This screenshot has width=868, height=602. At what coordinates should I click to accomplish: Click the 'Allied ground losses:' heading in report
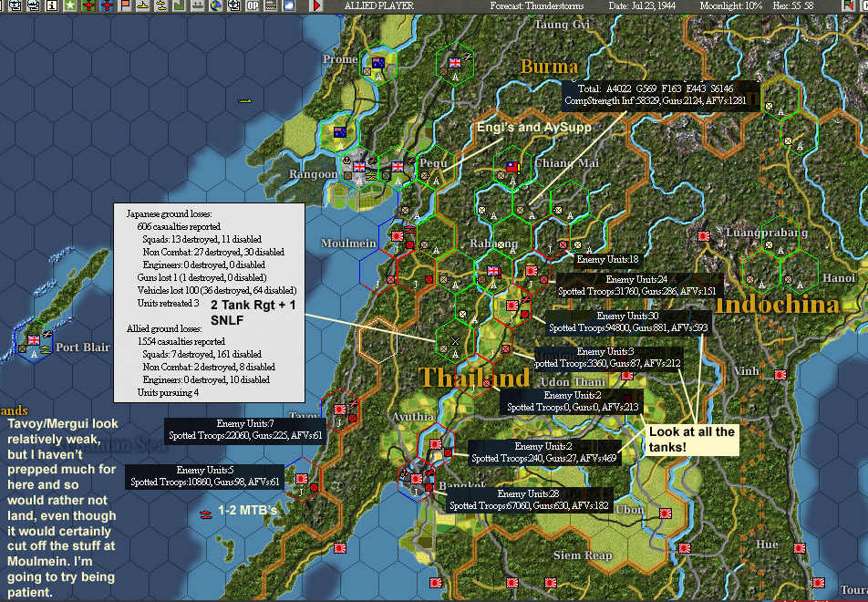click(x=164, y=328)
